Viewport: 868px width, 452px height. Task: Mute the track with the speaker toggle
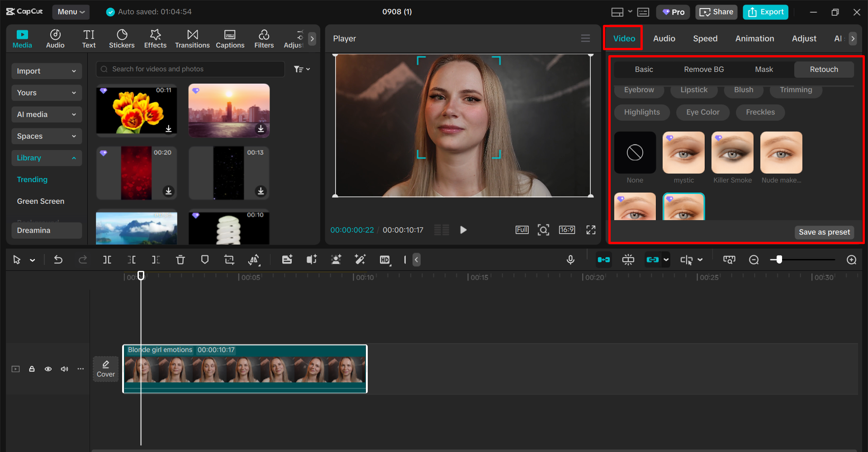pyautogui.click(x=64, y=369)
